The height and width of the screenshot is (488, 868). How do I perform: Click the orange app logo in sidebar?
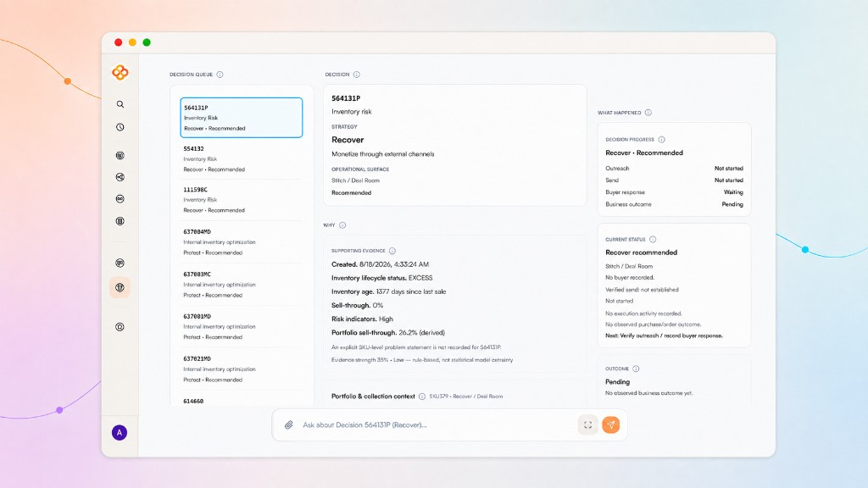120,73
